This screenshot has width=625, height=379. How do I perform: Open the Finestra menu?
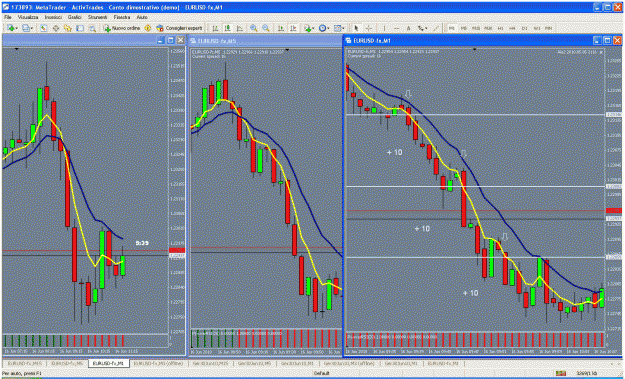pyautogui.click(x=122, y=17)
